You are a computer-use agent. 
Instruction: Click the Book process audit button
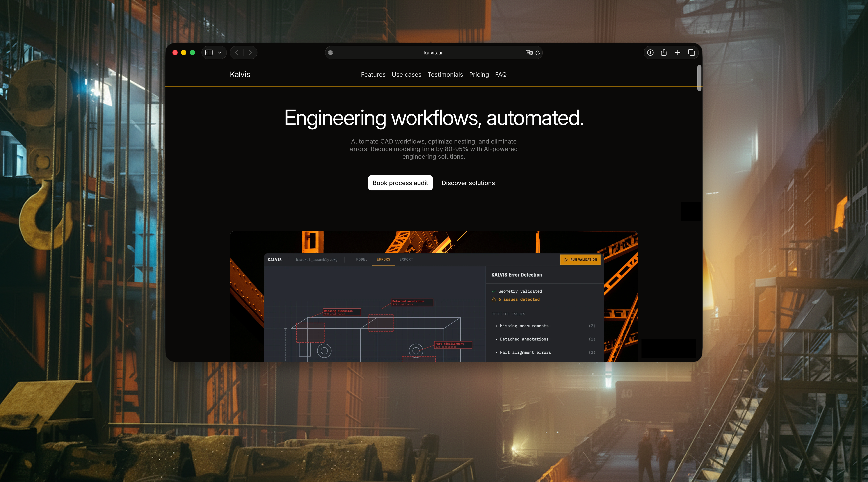click(x=400, y=183)
